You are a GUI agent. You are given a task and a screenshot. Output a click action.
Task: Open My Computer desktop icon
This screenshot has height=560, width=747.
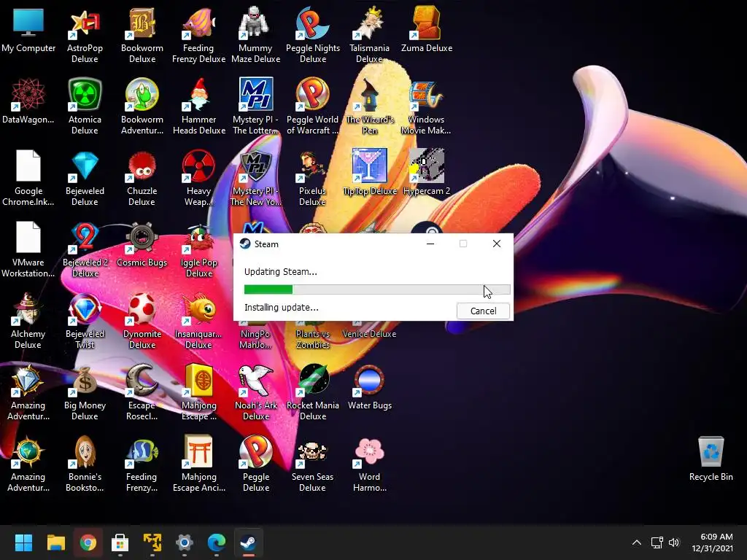click(28, 31)
